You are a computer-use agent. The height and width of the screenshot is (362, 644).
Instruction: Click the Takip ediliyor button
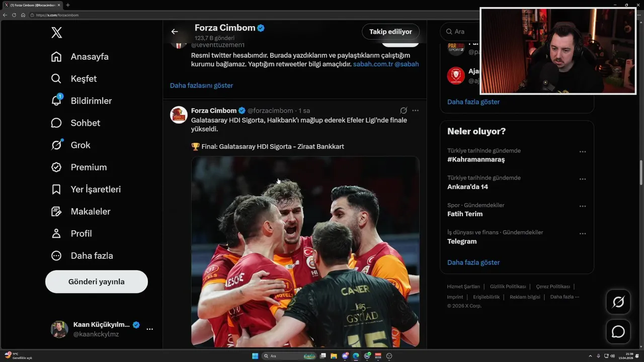(390, 32)
